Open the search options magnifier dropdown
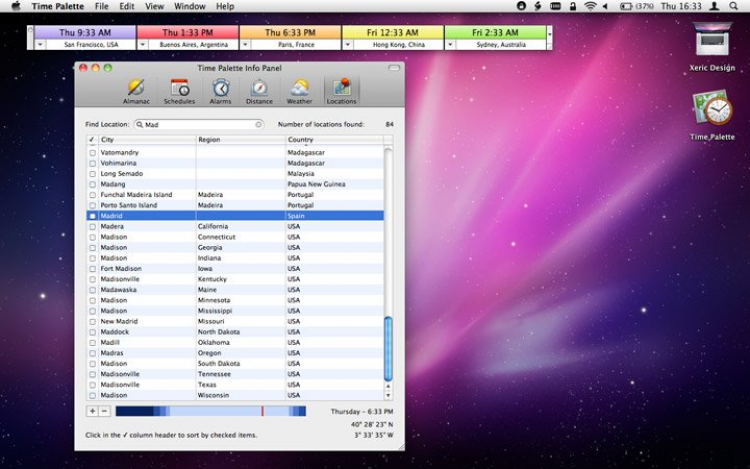 [139, 125]
